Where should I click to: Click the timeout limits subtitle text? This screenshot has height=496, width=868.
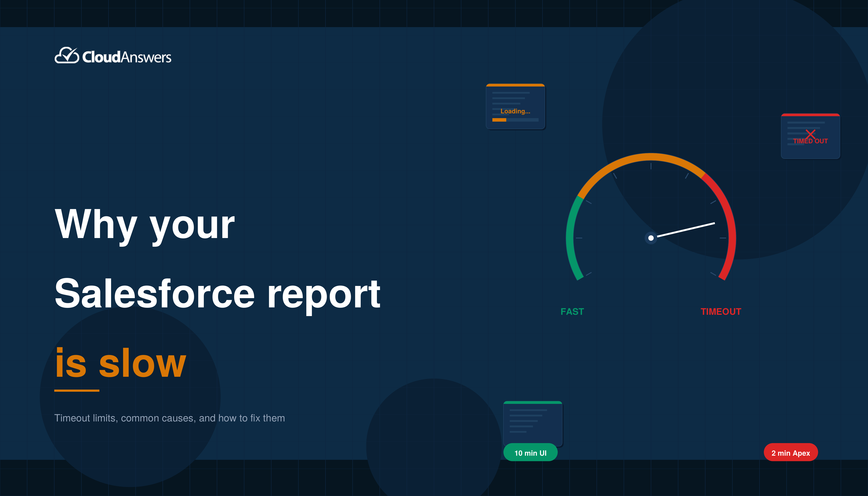pyautogui.click(x=169, y=418)
